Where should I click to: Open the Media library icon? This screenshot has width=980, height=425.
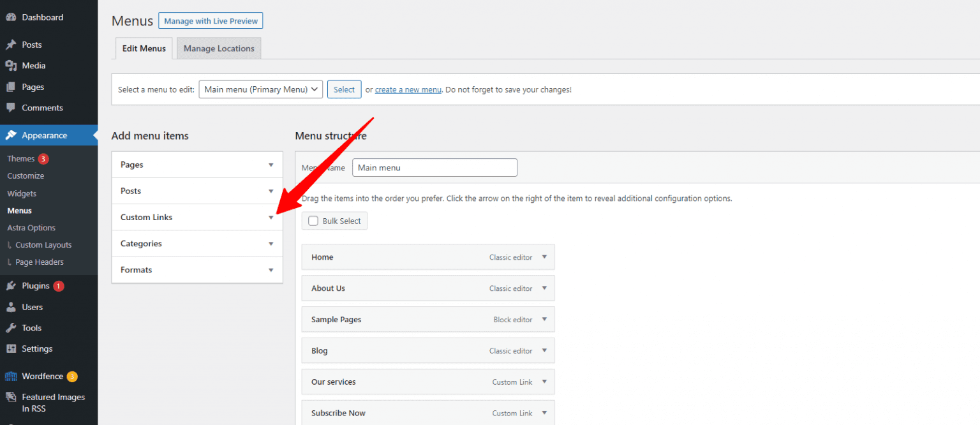click(11, 65)
